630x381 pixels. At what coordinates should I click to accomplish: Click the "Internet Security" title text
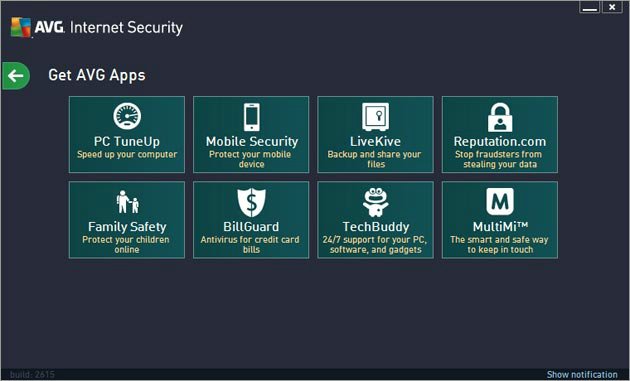(126, 28)
